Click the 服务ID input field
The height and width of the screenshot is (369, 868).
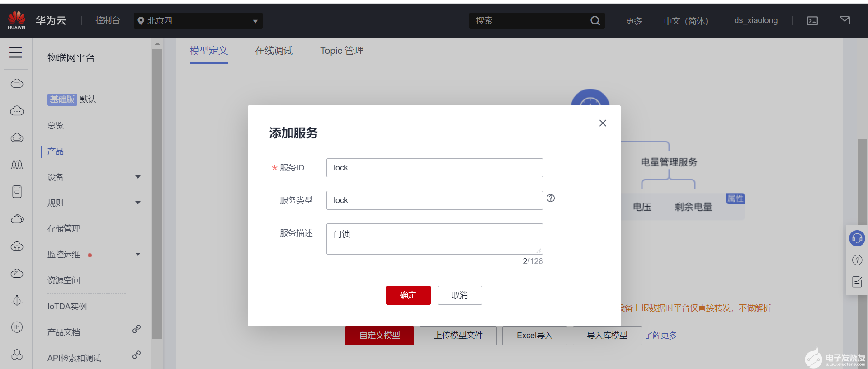[435, 168]
